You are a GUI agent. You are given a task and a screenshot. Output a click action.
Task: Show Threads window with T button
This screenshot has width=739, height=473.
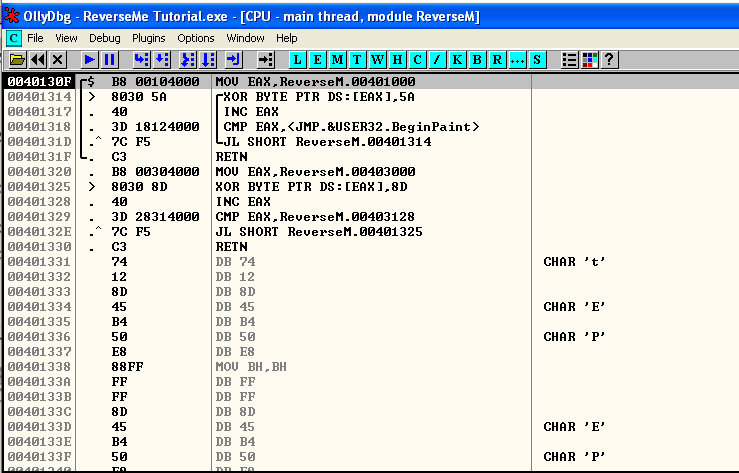tap(357, 60)
